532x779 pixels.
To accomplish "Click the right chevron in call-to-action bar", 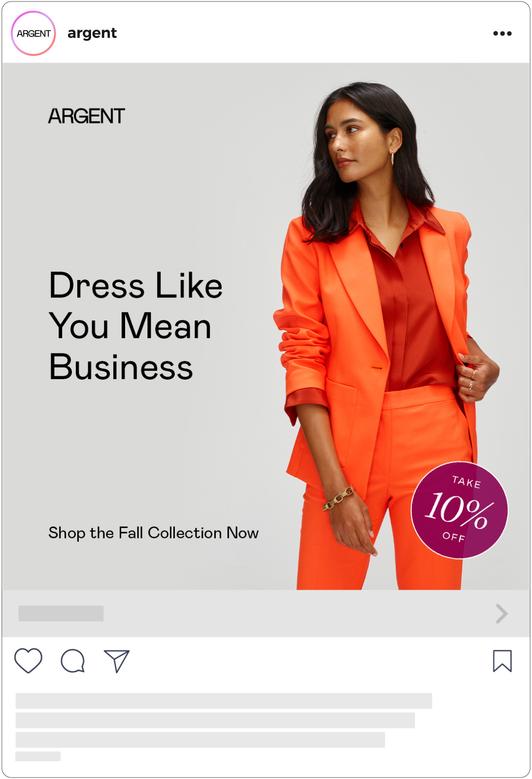I will pos(501,614).
